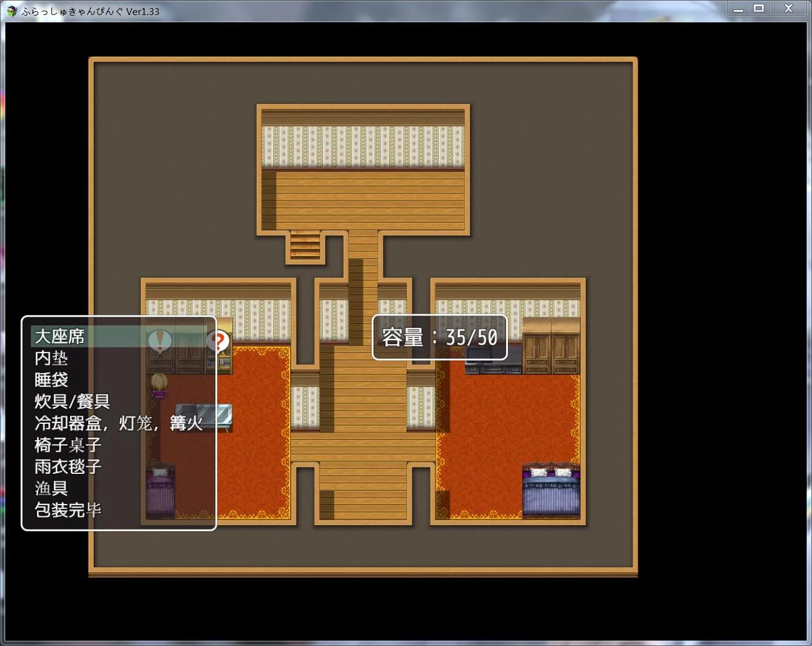The height and width of the screenshot is (646, 812).
Task: Pick the 睡袋 menu entry
Action: coord(51,380)
